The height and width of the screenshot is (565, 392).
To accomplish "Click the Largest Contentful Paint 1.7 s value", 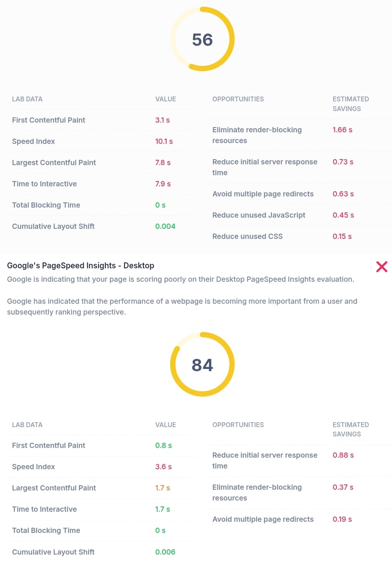I will pos(162,488).
